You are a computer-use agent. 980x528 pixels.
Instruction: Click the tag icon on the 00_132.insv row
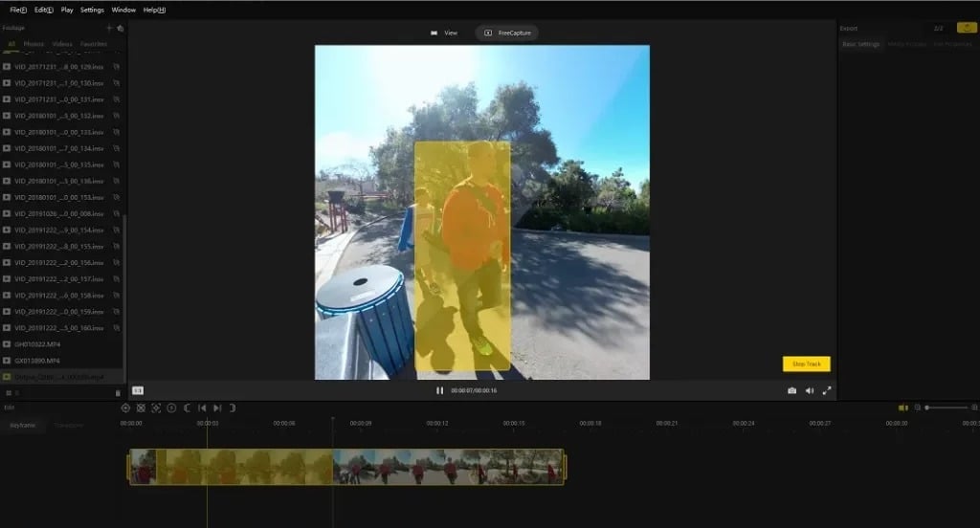pyautogui.click(x=116, y=116)
